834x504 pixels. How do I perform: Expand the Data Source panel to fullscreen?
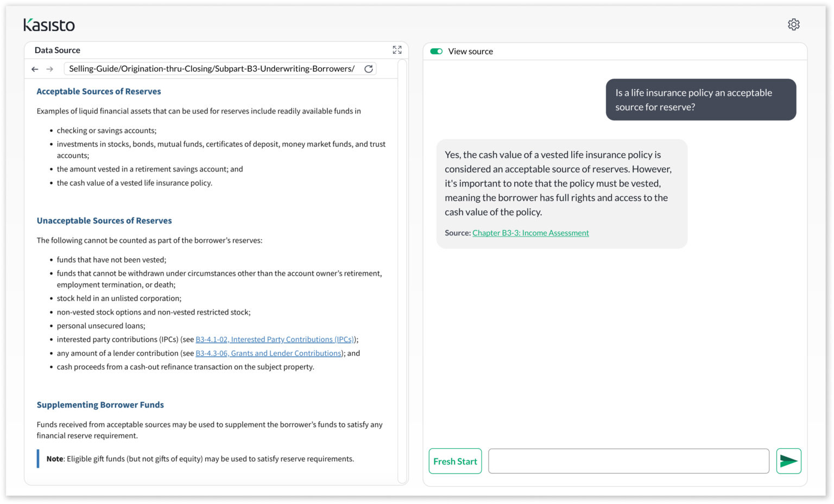tap(397, 49)
